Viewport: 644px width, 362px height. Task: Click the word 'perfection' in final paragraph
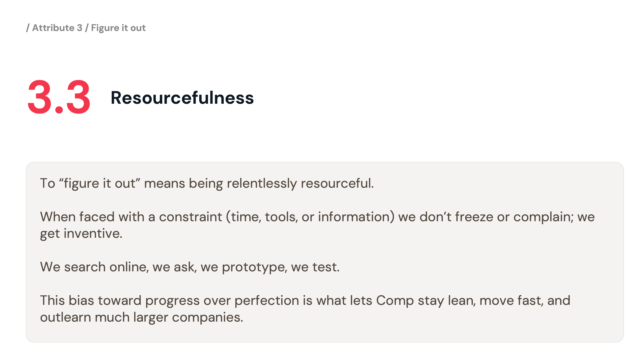pos(266,300)
